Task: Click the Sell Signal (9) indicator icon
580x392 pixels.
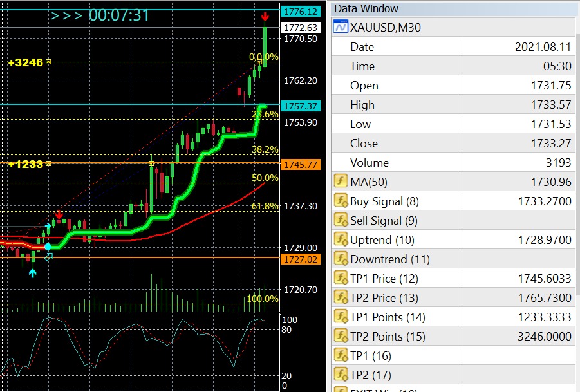Action: point(341,220)
